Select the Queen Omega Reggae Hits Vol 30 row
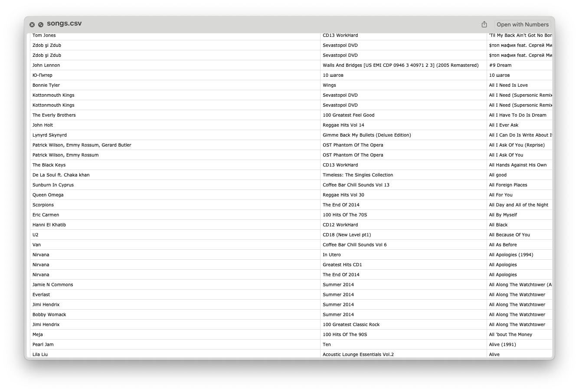The width and height of the screenshot is (579, 392). 173,195
